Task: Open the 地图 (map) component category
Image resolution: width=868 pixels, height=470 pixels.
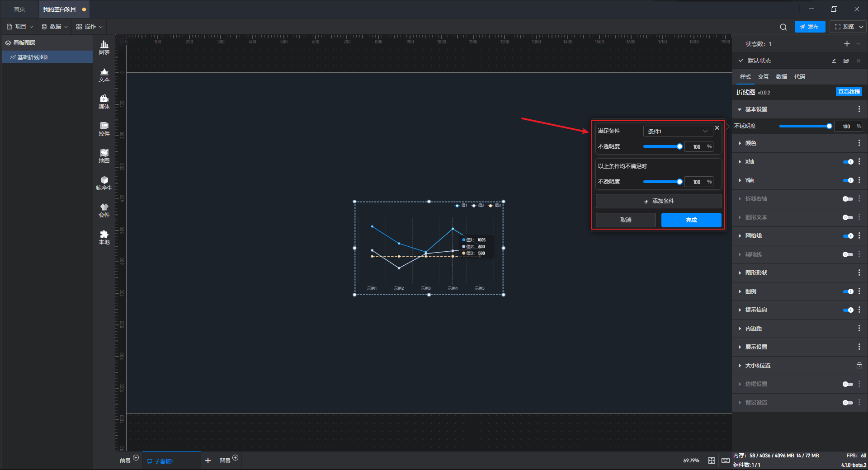Action: pyautogui.click(x=104, y=156)
